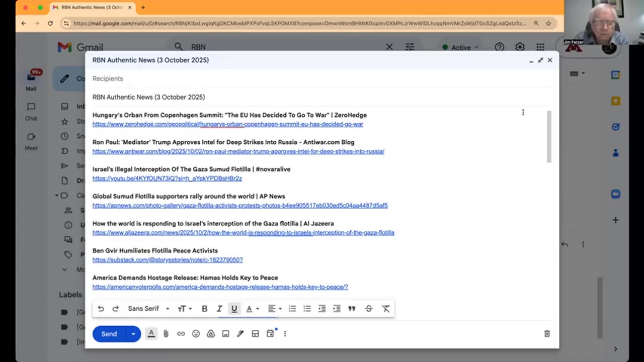
Task: Open the Send options dropdown arrow
Action: coord(133,334)
